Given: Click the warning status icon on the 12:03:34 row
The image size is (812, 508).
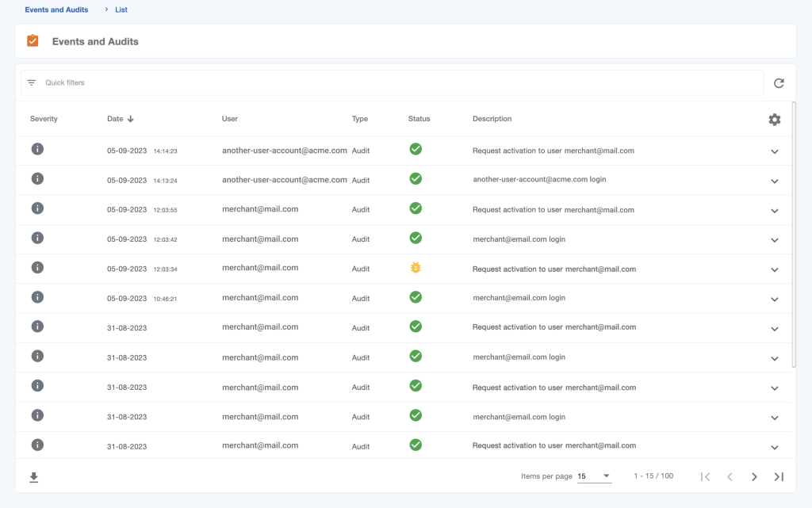Looking at the screenshot, I should (416, 268).
